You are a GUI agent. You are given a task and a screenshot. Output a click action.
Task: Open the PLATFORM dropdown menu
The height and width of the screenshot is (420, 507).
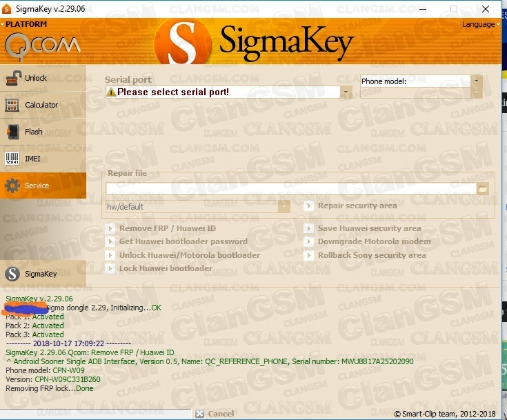24,24
